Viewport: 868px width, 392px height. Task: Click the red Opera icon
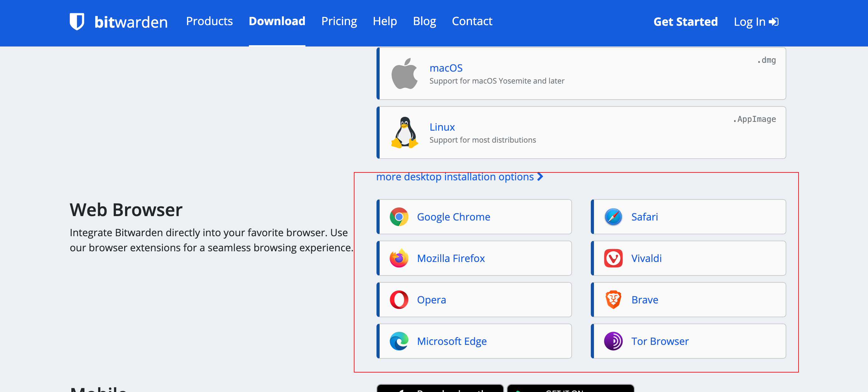click(x=399, y=300)
